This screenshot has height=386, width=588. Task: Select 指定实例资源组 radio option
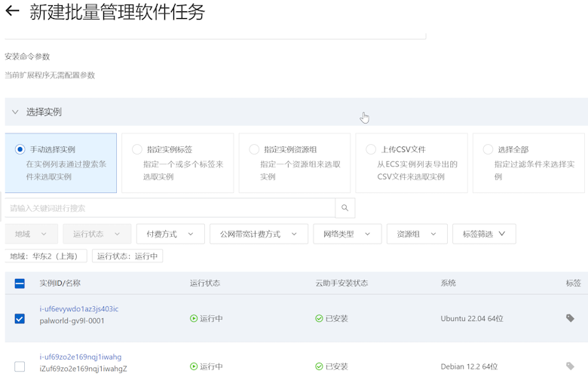click(x=254, y=149)
